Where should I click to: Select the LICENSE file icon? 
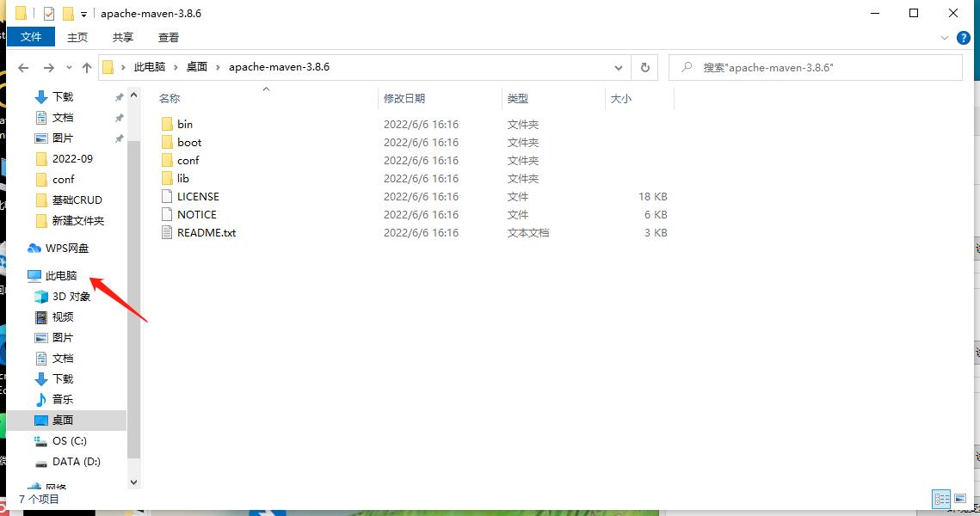point(167,196)
